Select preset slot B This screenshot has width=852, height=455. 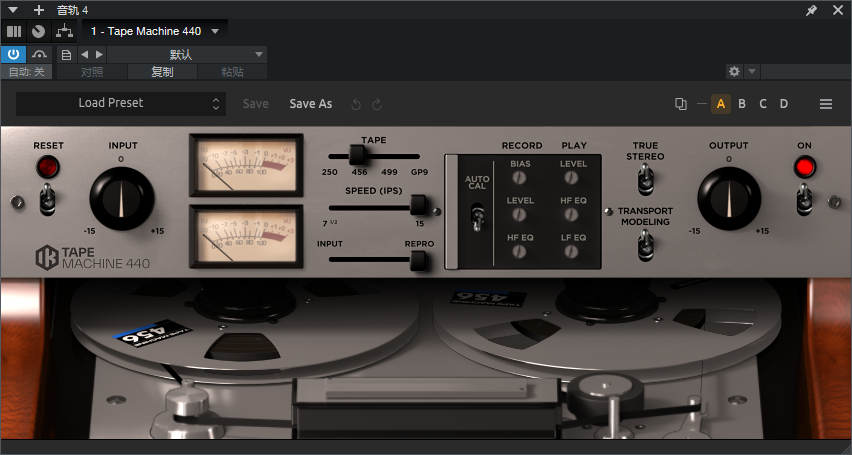pos(742,104)
